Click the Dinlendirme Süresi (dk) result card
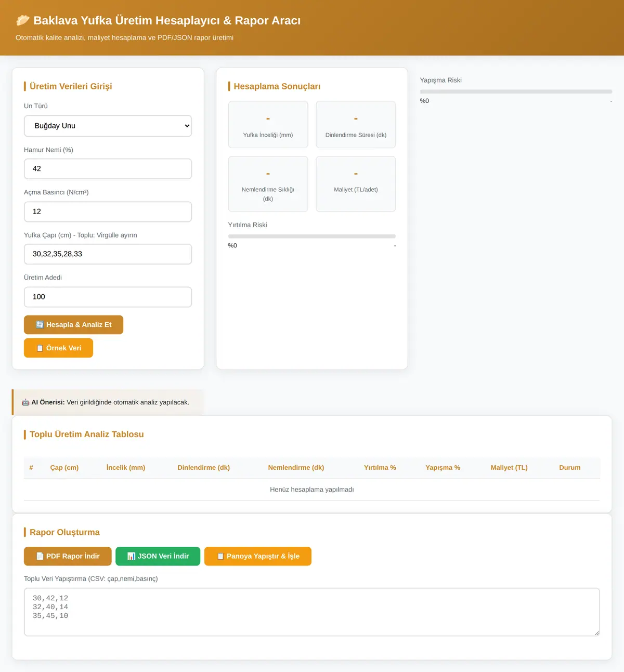Screen dimensions: 624x672 click(x=356, y=125)
